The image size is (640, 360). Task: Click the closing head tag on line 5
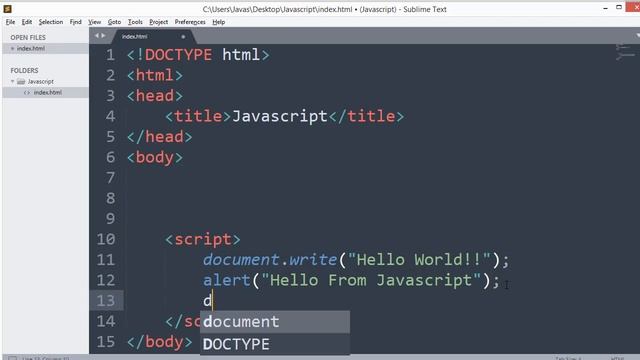tap(159, 137)
